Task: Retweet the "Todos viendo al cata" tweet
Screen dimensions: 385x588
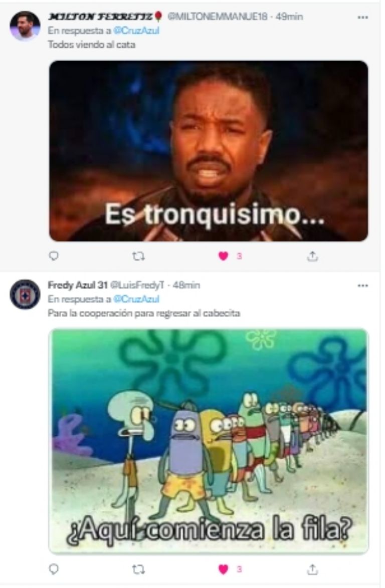Action: coord(138,256)
